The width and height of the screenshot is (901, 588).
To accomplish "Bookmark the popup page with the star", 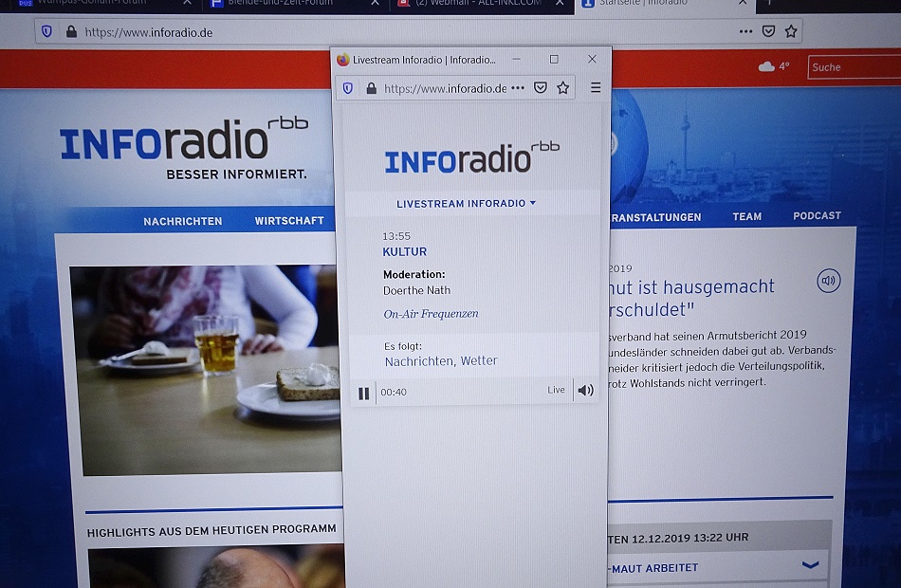I will [563, 87].
